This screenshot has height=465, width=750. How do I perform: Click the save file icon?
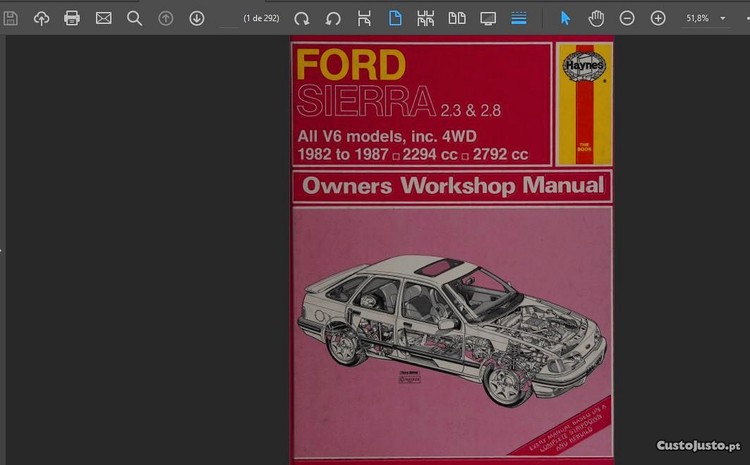click(x=11, y=18)
